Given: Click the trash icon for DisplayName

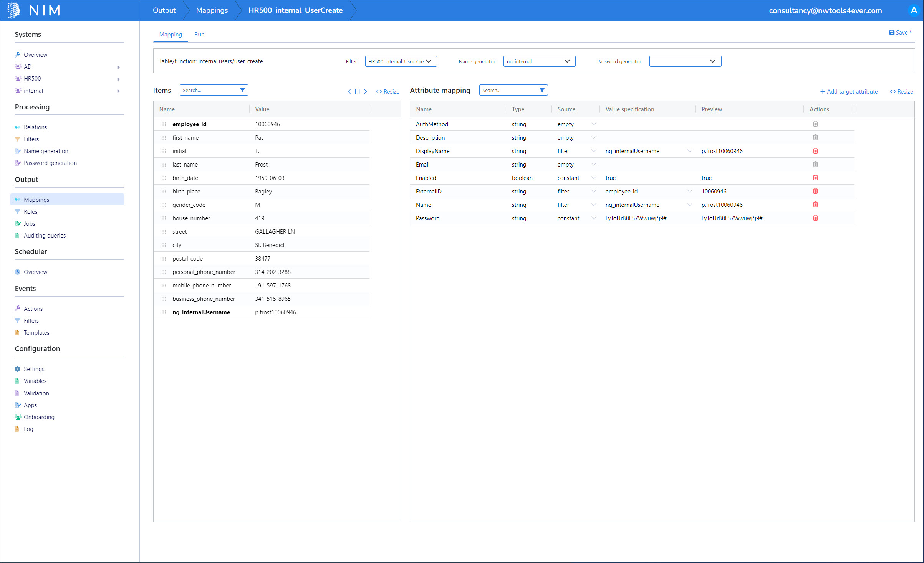Looking at the screenshot, I should (815, 151).
